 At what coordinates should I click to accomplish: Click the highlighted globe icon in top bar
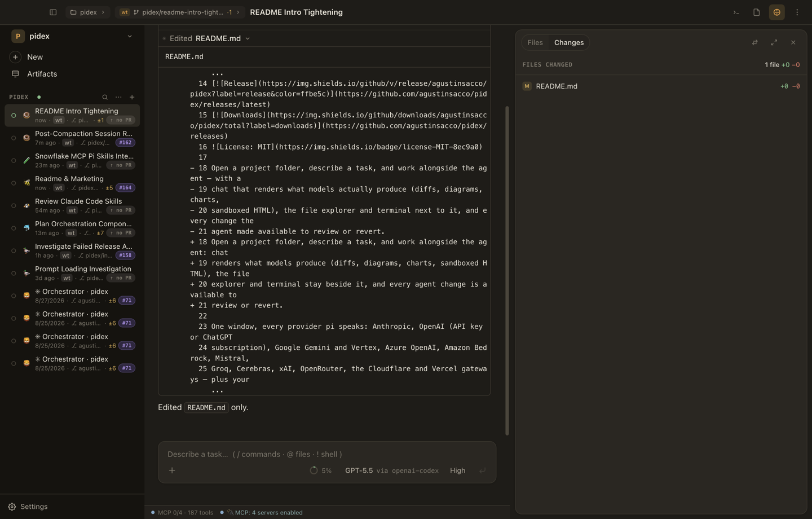[776, 12]
